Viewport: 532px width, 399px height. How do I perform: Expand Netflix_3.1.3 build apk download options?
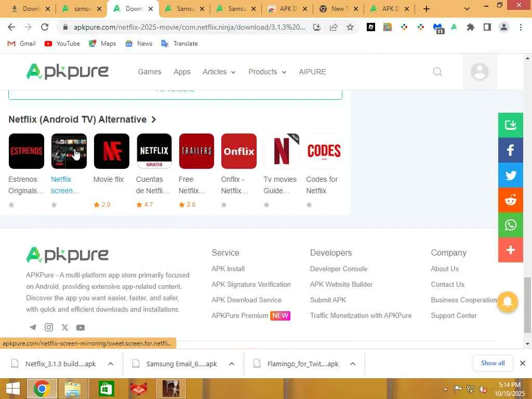click(x=111, y=364)
